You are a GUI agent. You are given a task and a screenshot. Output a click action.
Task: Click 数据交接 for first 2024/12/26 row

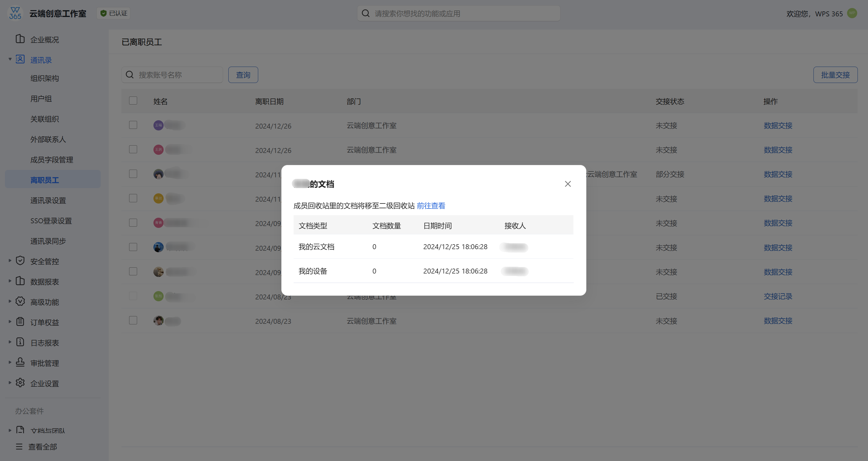click(x=778, y=126)
